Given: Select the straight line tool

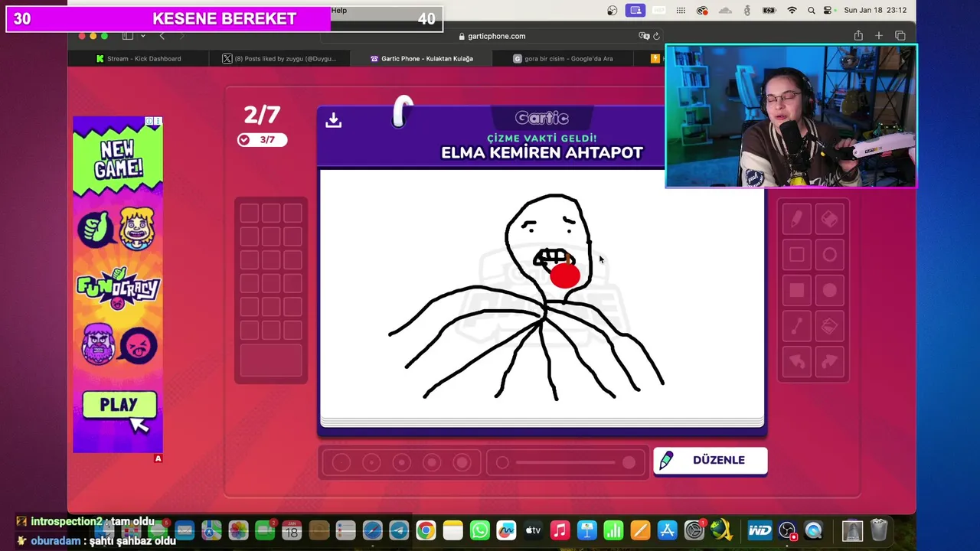Looking at the screenshot, I should (796, 327).
